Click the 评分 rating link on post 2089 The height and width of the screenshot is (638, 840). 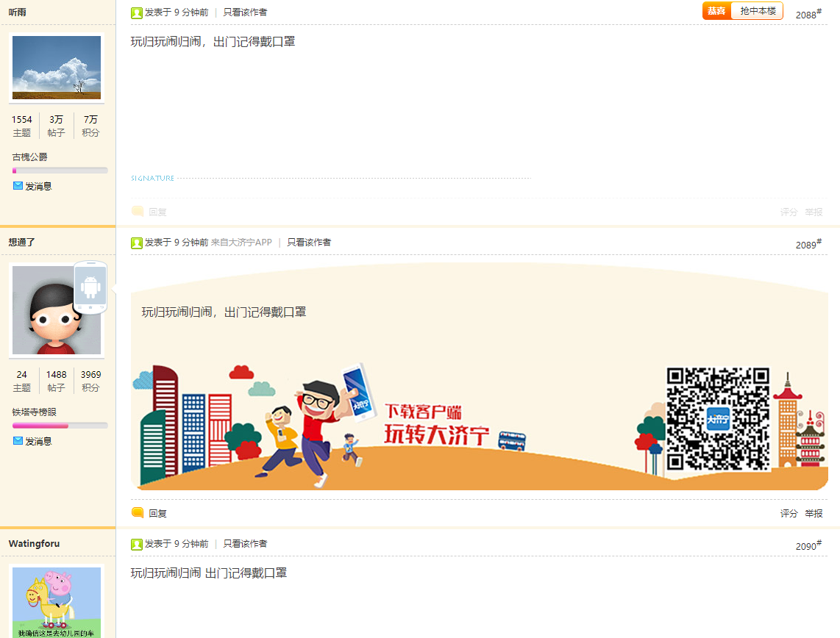point(788,513)
